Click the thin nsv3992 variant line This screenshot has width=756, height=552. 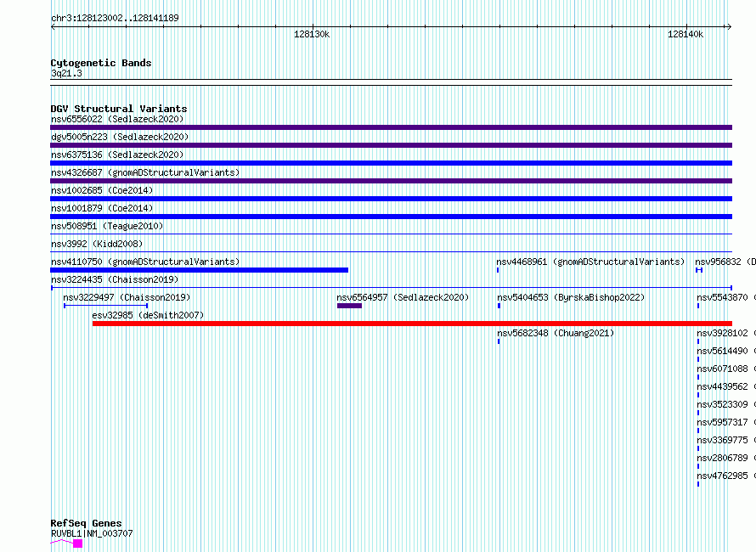(391, 252)
